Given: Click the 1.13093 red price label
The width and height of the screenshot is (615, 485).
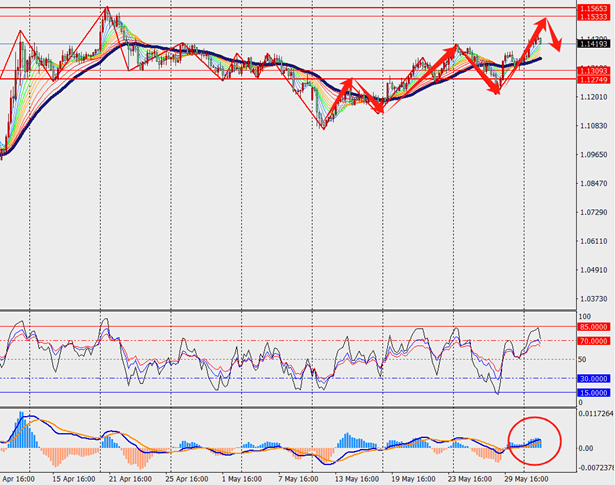Looking at the screenshot, I should tap(593, 70).
